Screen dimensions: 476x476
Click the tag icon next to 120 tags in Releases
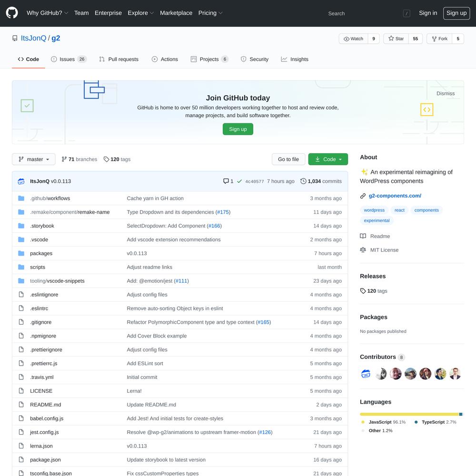(x=363, y=291)
